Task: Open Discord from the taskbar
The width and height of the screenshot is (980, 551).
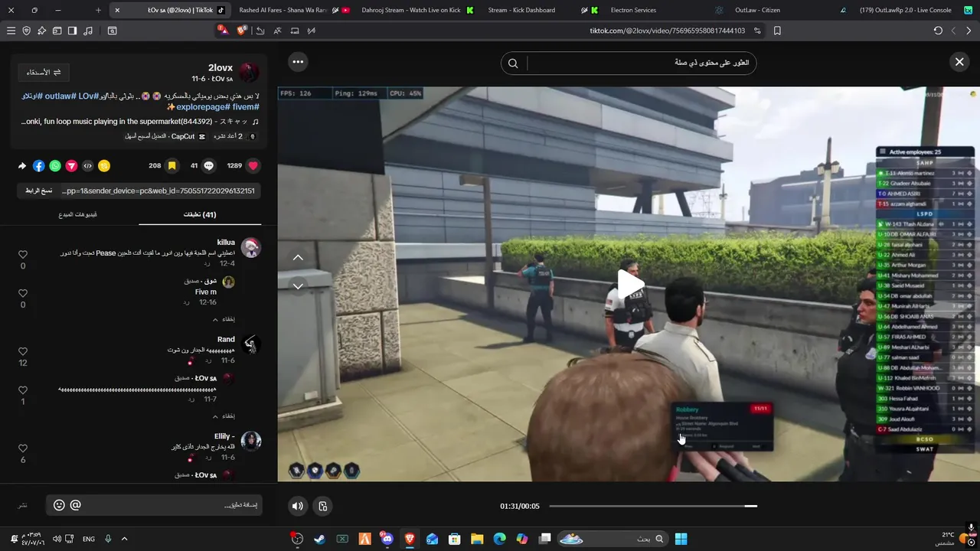Action: click(387, 539)
